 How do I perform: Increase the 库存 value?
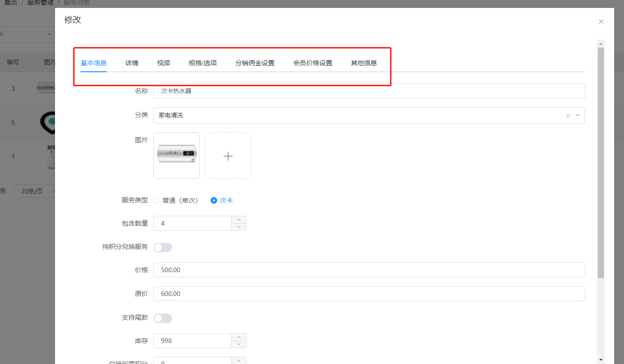pyautogui.click(x=239, y=337)
